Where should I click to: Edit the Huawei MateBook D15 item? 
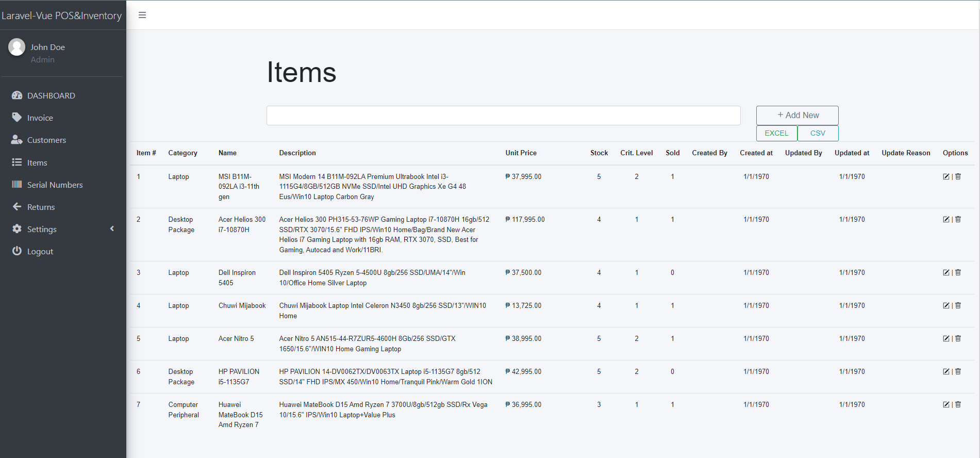tap(946, 404)
